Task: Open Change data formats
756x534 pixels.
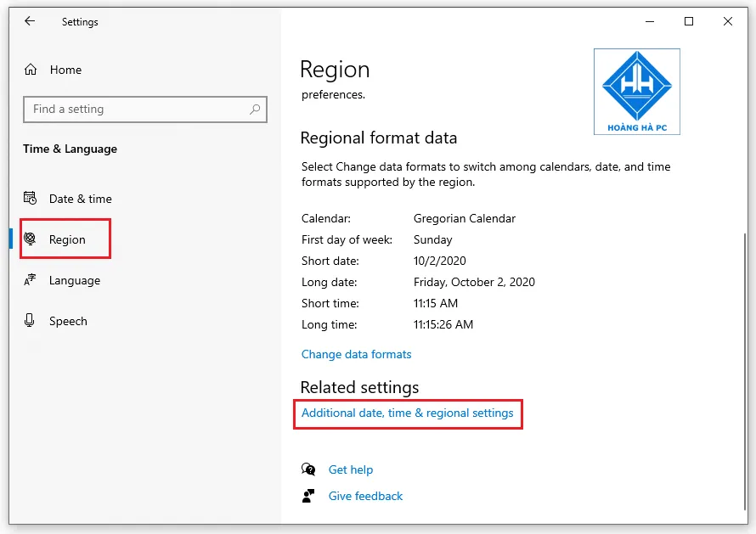Action: coord(356,354)
